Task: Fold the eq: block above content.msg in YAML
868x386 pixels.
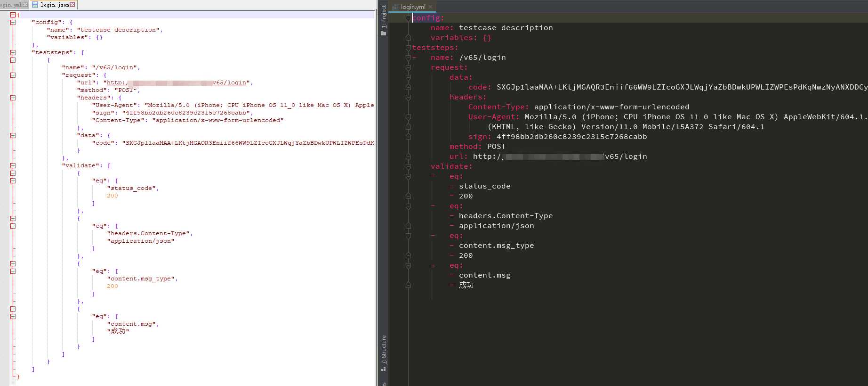Action: pos(408,265)
